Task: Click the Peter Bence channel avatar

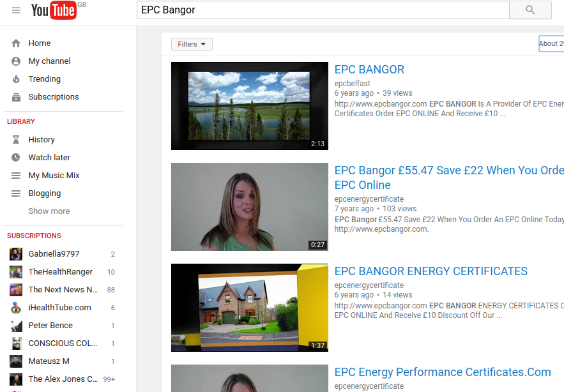Action: [x=16, y=326]
